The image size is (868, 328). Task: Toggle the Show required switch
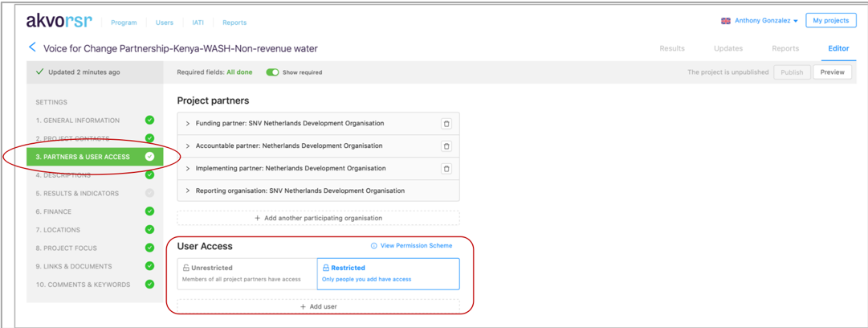[x=272, y=72]
